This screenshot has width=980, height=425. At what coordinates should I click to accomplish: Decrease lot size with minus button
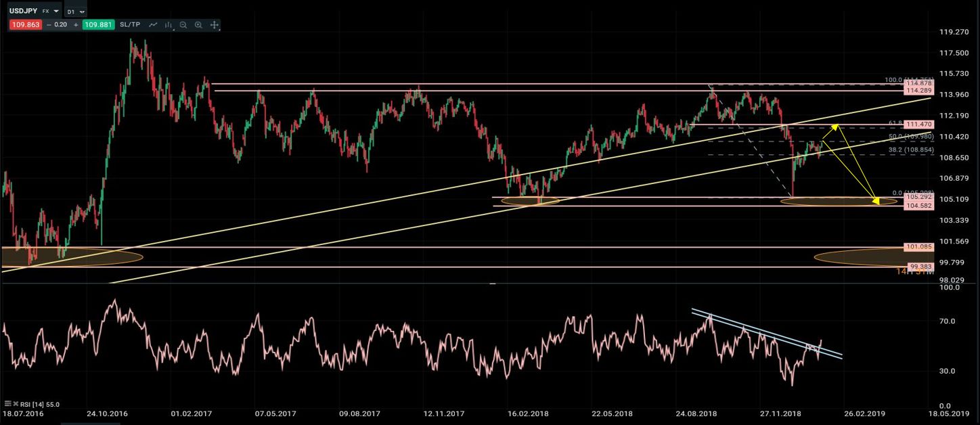click(x=49, y=25)
